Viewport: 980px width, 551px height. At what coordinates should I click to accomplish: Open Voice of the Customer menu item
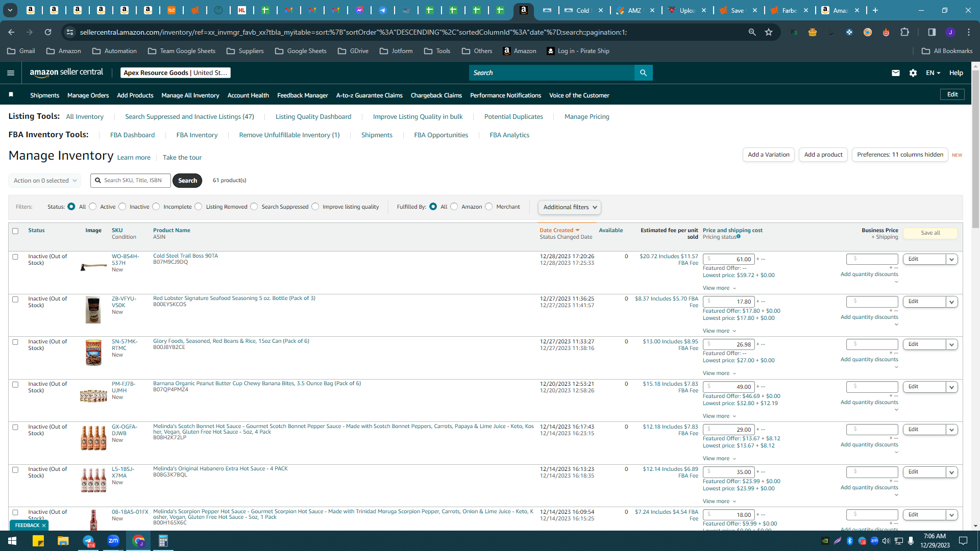tap(579, 95)
